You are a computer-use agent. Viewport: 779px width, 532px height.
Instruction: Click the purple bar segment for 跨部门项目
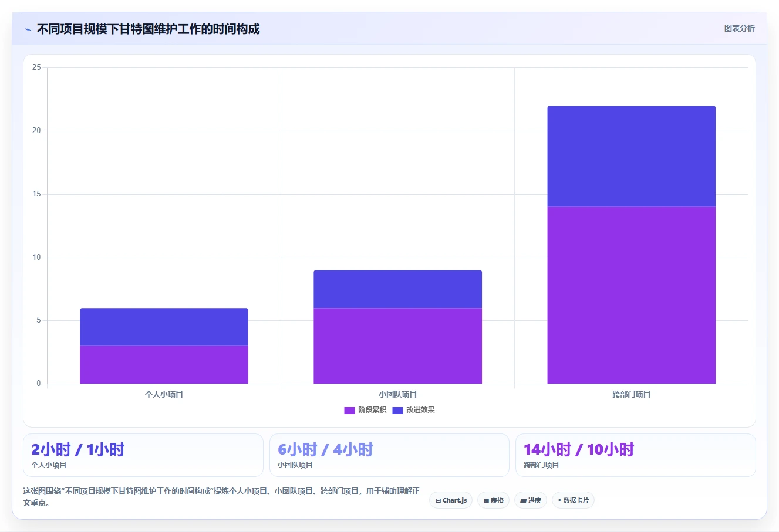[632, 295]
